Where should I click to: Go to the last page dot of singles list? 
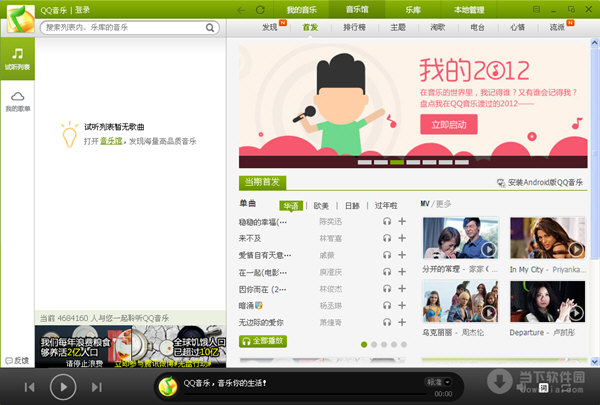[x=404, y=345]
